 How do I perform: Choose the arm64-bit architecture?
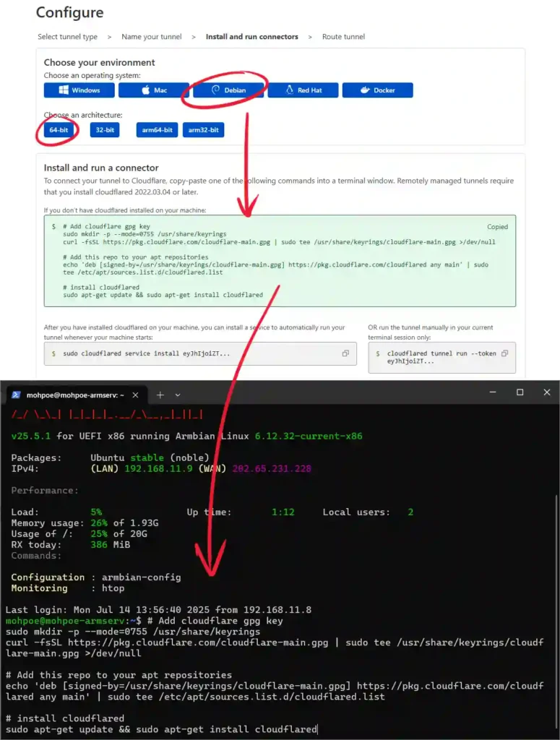[x=157, y=130]
